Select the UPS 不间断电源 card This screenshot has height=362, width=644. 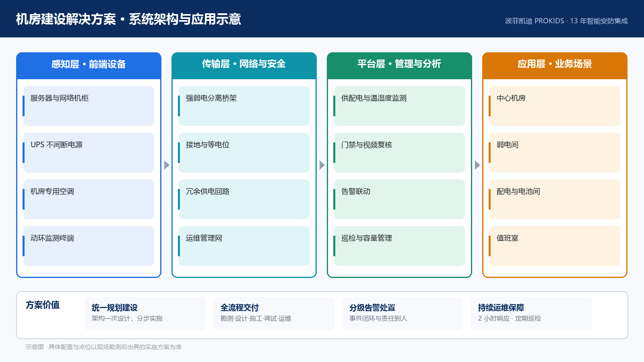pos(89,152)
